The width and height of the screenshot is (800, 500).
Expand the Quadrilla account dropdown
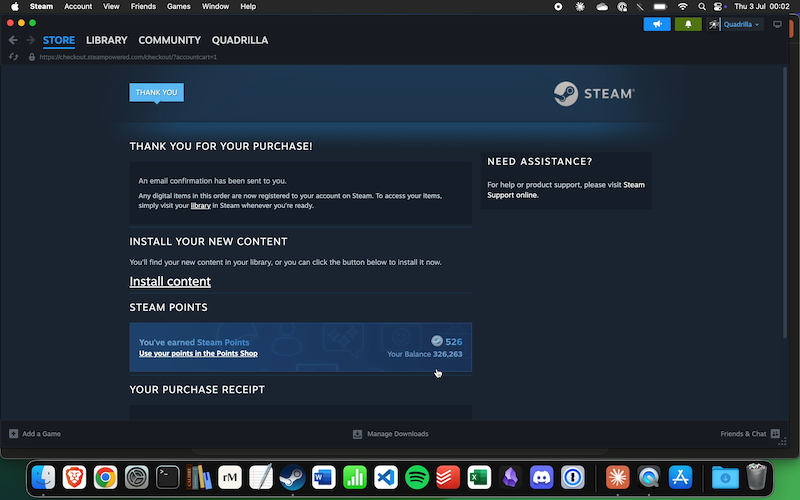pos(741,24)
